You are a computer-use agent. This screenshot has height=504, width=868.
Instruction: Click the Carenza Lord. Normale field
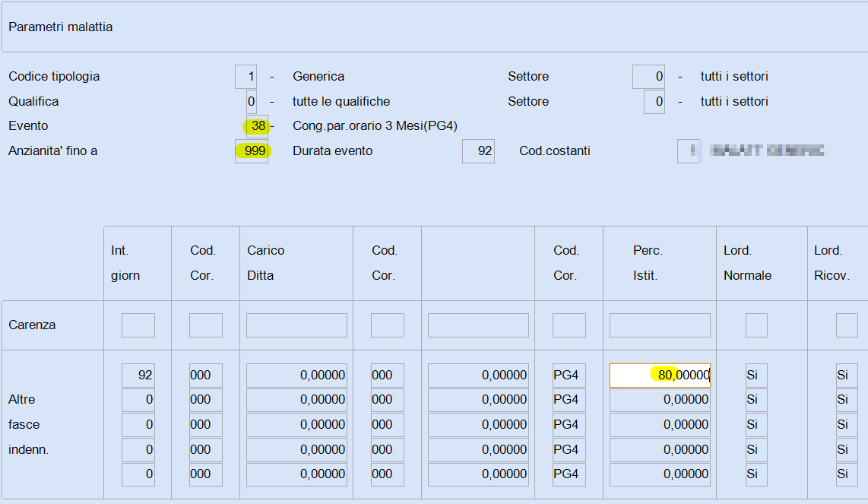[x=756, y=325]
